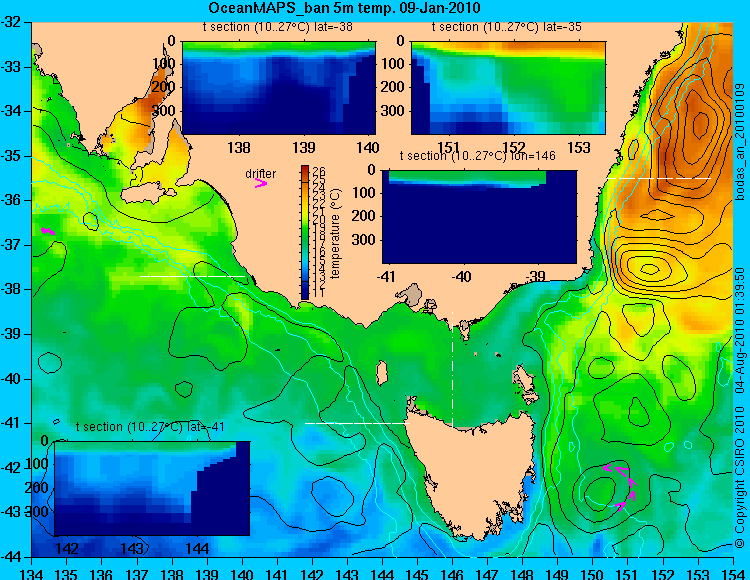
Task: Open the lat=-41 temperature section inset plot
Action: point(152,488)
